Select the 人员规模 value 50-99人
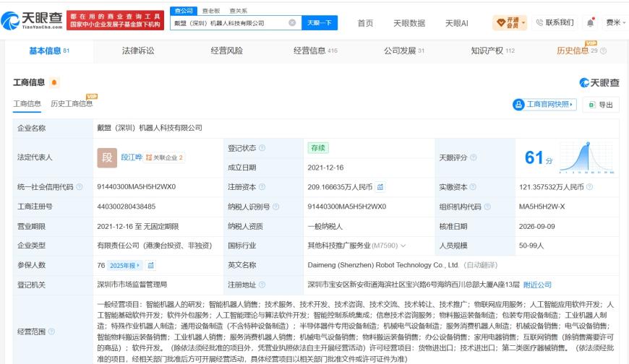629x364 pixels. (x=531, y=246)
